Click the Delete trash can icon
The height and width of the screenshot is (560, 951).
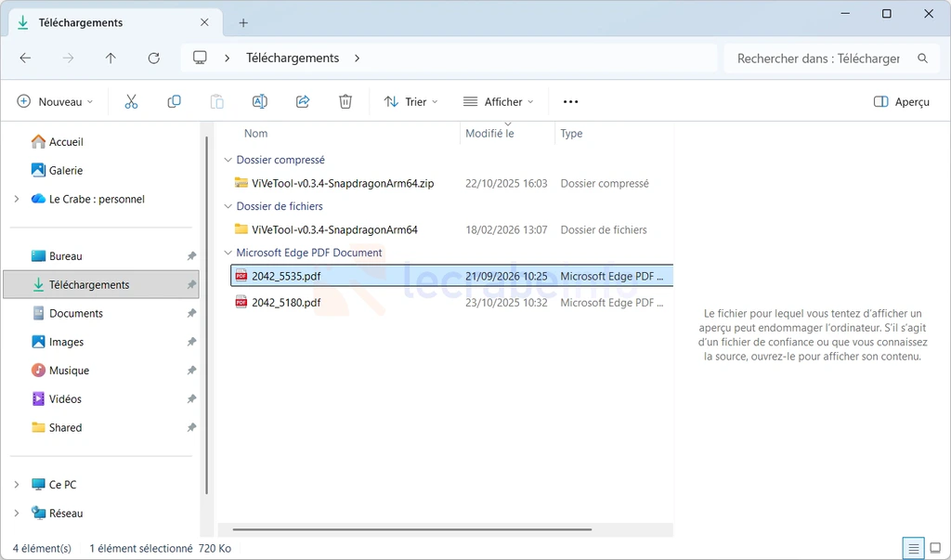(x=345, y=101)
